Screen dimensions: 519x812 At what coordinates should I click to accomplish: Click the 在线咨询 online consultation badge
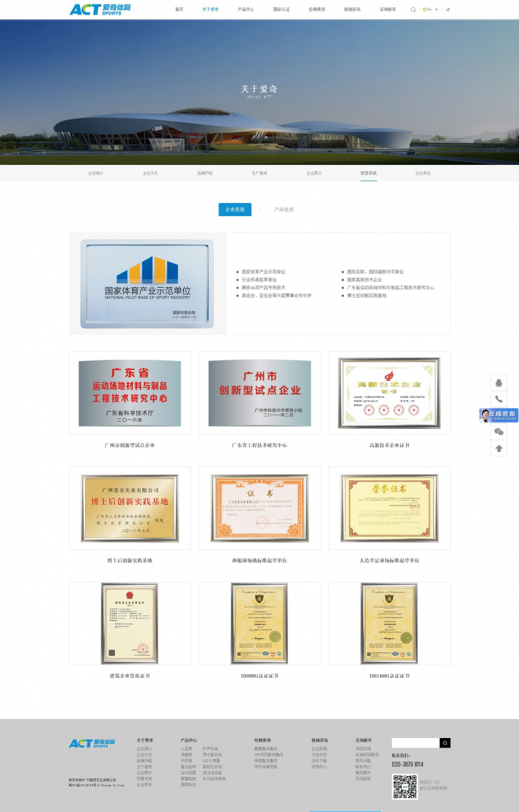(x=498, y=416)
